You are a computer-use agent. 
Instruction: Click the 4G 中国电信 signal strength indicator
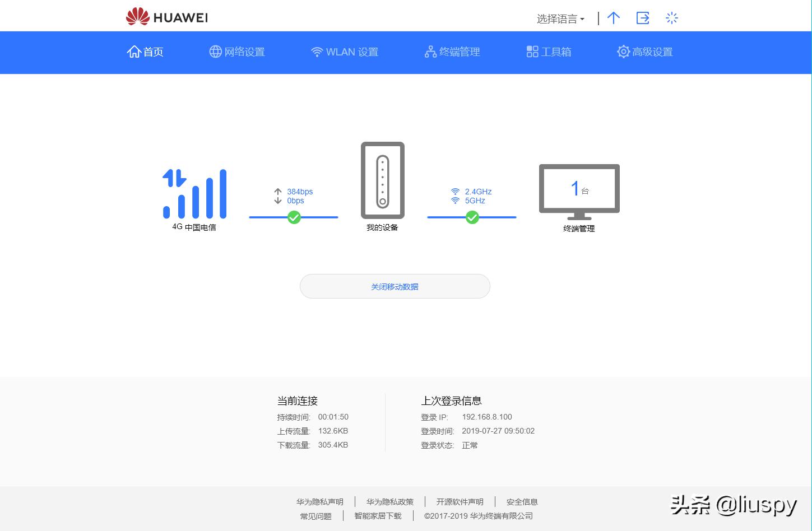click(194, 194)
